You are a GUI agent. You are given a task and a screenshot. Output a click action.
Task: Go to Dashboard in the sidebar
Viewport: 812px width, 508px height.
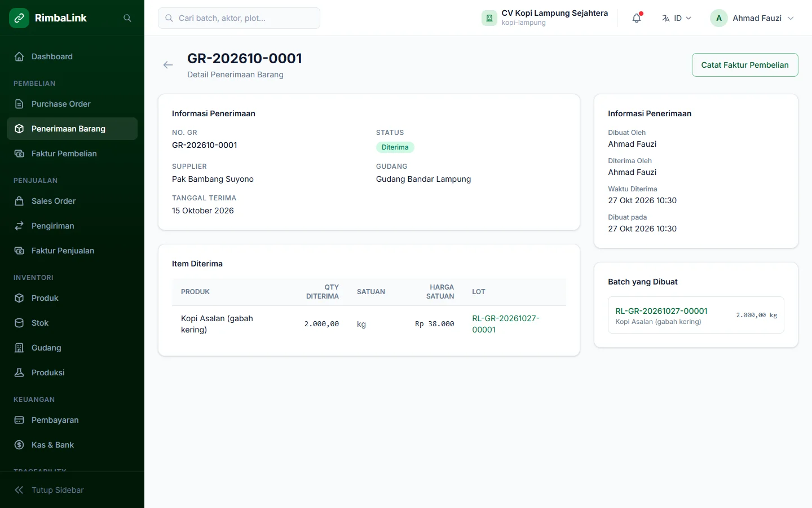coord(72,56)
